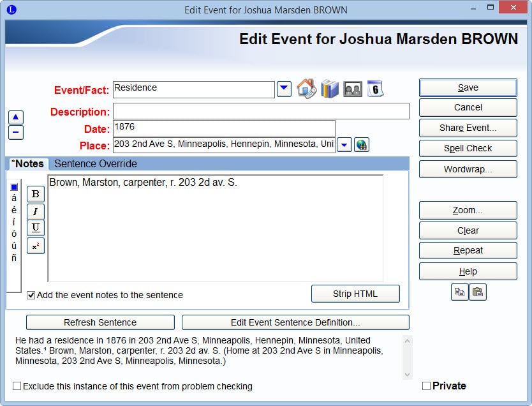The image size is (532, 406).
Task: Open Edit Event Sentence Definition
Action: point(295,322)
